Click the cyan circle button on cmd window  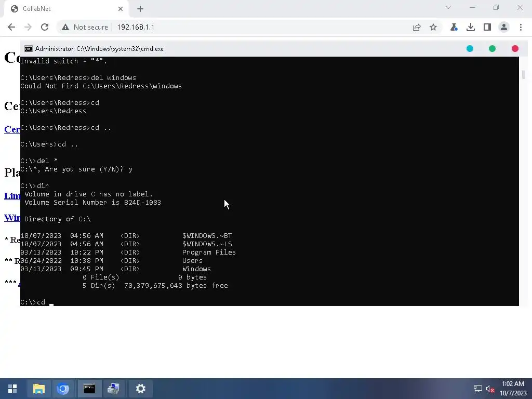pyautogui.click(x=470, y=49)
